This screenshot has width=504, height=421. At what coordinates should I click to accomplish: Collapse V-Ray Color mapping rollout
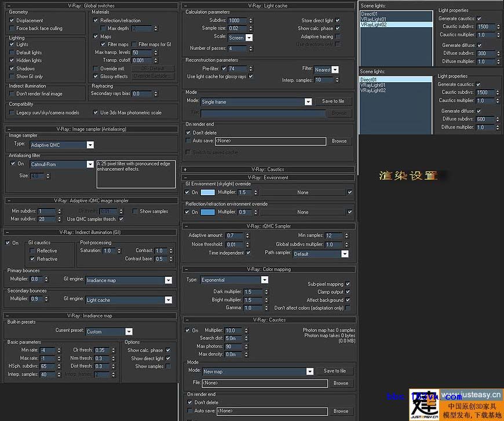pos(269,269)
